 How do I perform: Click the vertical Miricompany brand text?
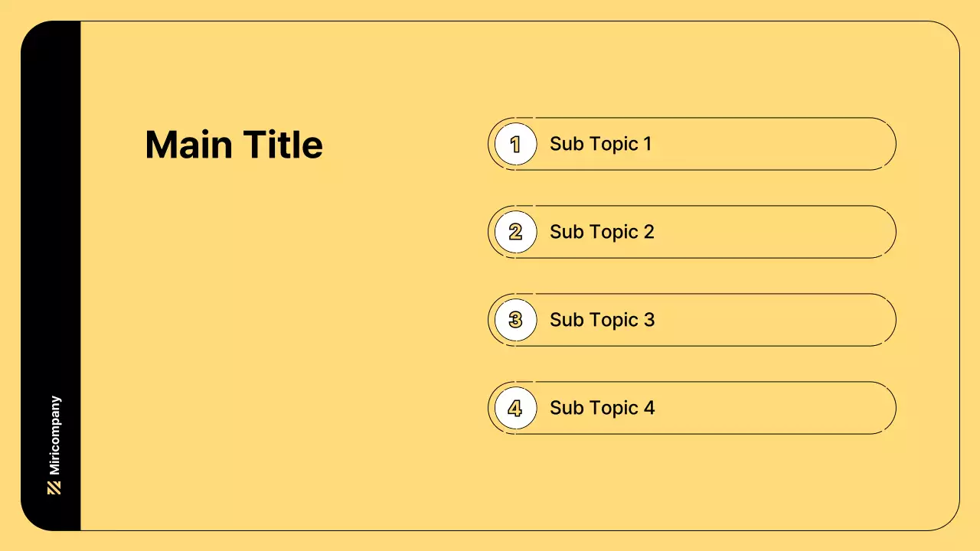click(x=55, y=435)
